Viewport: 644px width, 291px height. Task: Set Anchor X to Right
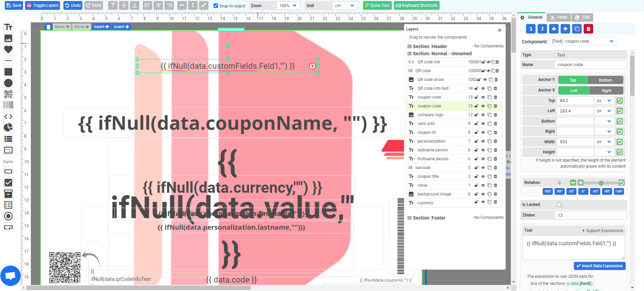[606, 90]
